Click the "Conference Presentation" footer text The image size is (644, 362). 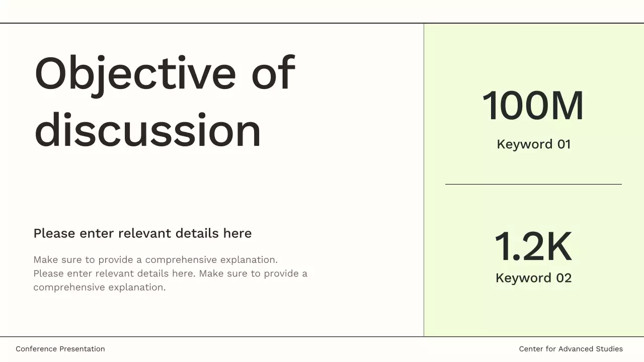(60, 349)
